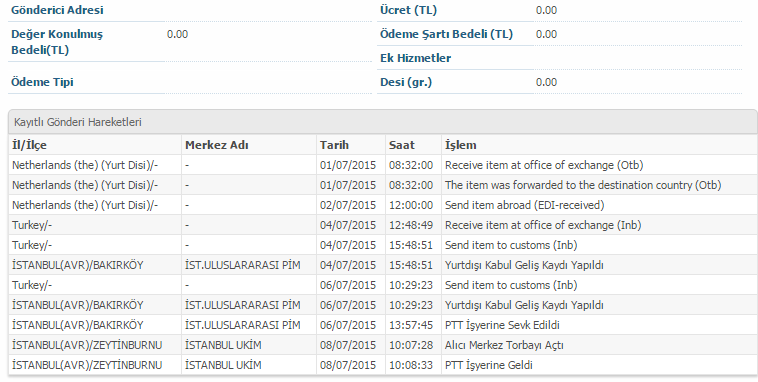Image resolution: width=758 pixels, height=382 pixels.
Task: Select the Send item abroad (EDI-received) entry
Action: [525, 205]
